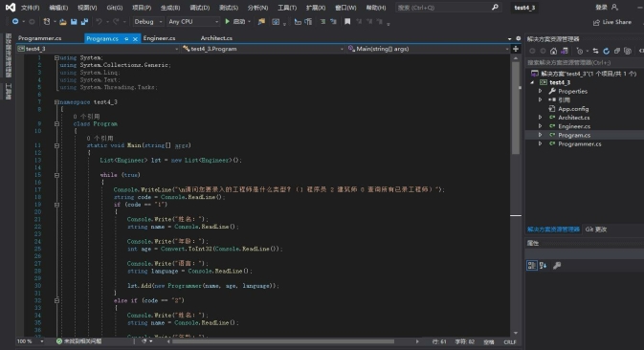
Task: Click the 未找到相关问题 status indicator
Action: (x=79, y=341)
